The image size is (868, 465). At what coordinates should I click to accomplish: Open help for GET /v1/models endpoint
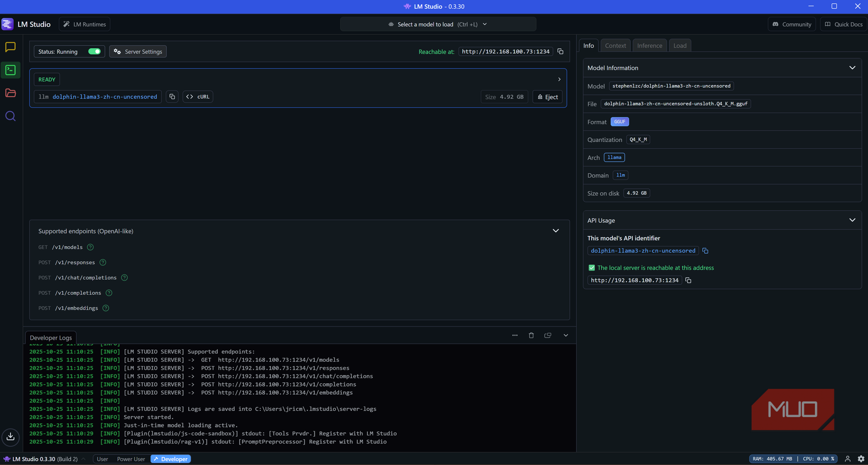[x=90, y=247]
